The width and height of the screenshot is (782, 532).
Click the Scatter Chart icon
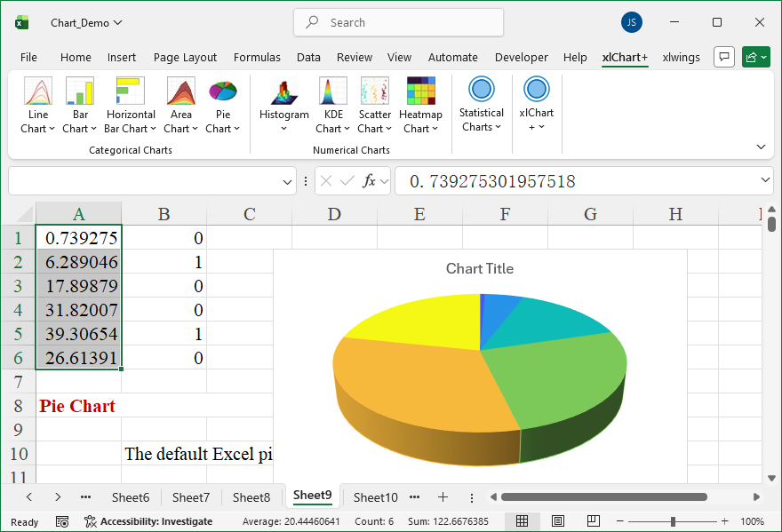374,91
